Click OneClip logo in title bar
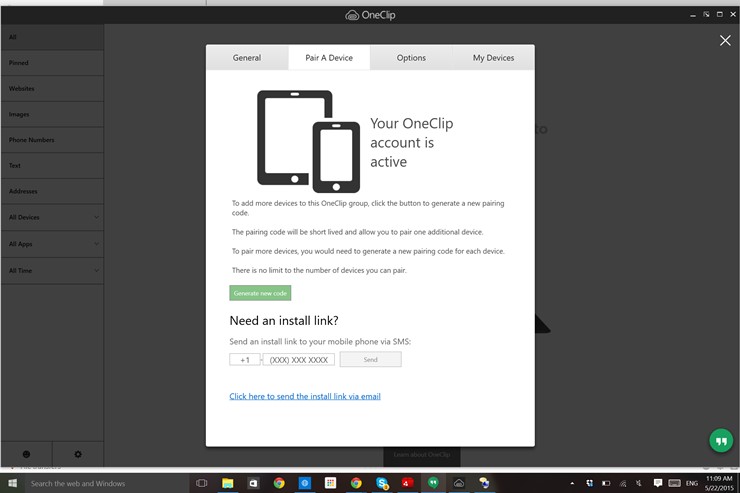 coord(370,15)
